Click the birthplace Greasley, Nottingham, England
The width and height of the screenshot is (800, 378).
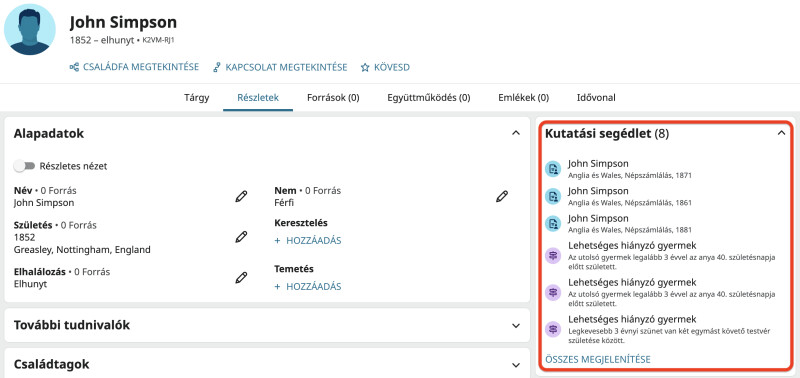tap(82, 250)
